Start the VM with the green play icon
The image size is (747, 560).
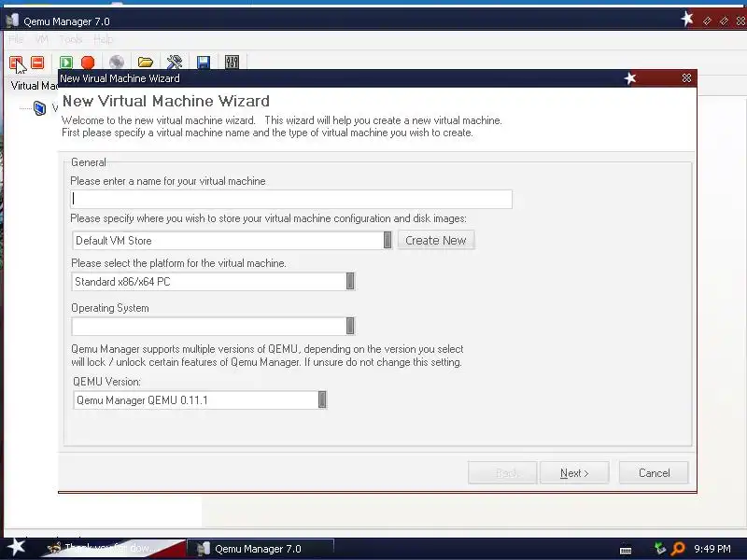point(66,63)
